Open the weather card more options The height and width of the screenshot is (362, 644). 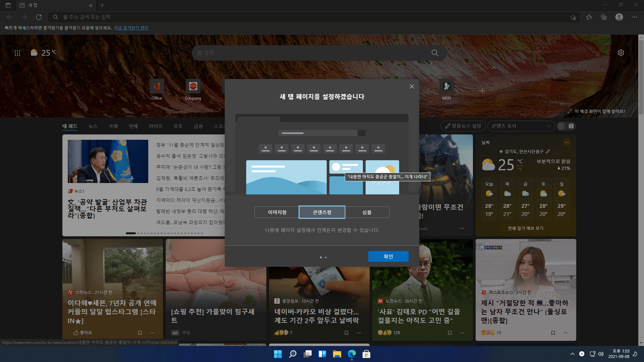click(567, 142)
